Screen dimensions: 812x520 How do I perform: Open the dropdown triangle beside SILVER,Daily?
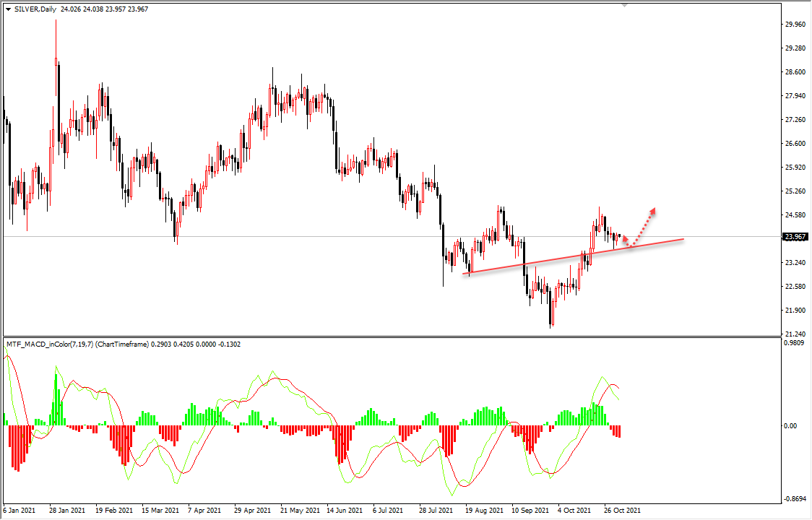[9, 9]
